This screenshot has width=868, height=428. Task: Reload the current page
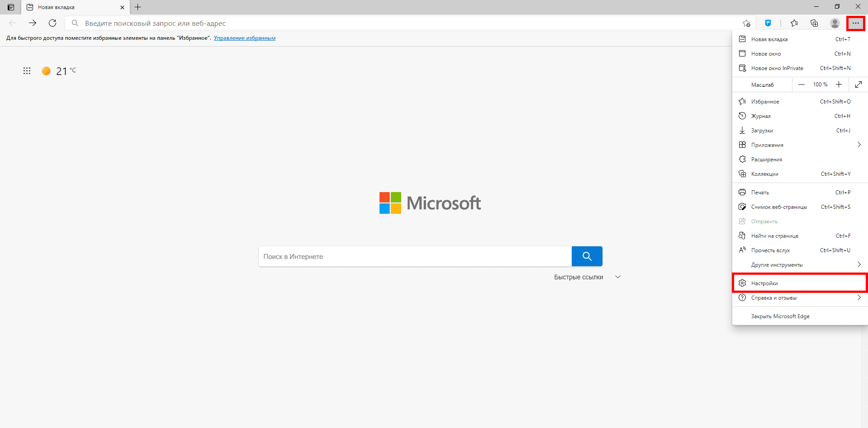point(52,23)
